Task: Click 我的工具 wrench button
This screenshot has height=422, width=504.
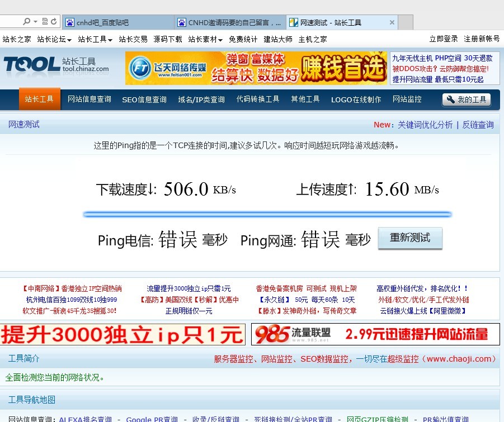Action: [x=467, y=99]
